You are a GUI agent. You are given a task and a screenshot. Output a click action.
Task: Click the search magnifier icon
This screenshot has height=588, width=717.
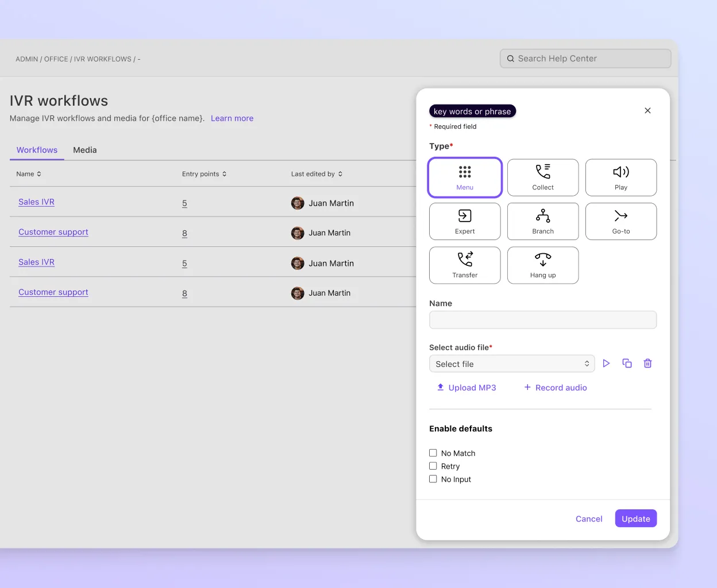(510, 59)
